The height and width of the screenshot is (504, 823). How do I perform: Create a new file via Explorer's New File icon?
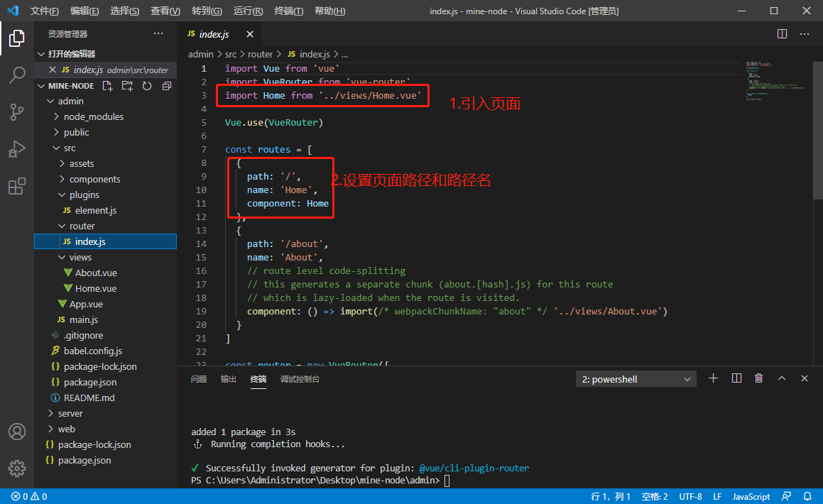[x=107, y=85]
